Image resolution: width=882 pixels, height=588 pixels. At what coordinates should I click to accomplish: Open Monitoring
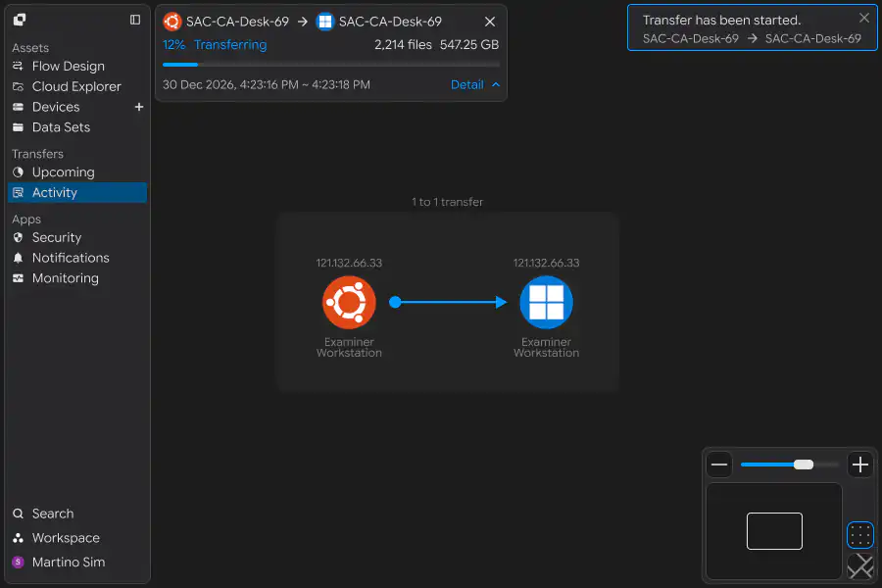tap(77, 278)
